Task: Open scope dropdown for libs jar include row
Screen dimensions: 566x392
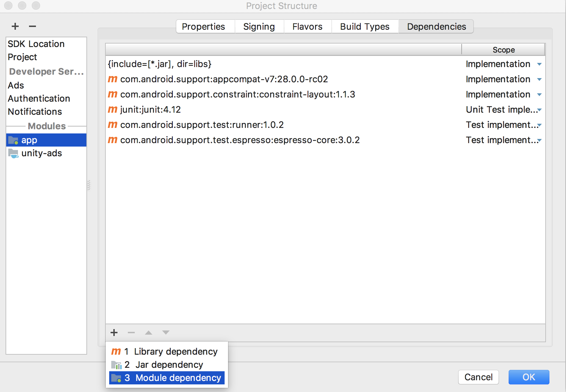Action: [539, 64]
